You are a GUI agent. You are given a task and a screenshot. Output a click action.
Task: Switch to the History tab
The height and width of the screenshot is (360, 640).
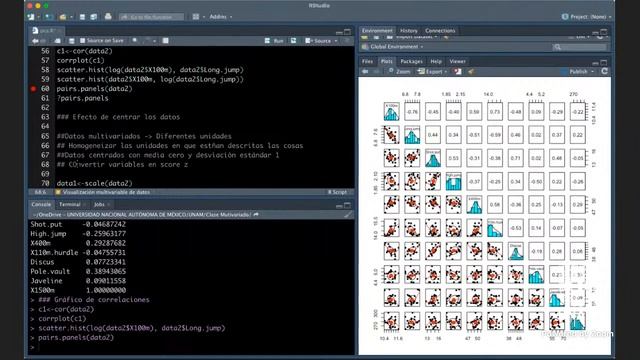tap(409, 31)
